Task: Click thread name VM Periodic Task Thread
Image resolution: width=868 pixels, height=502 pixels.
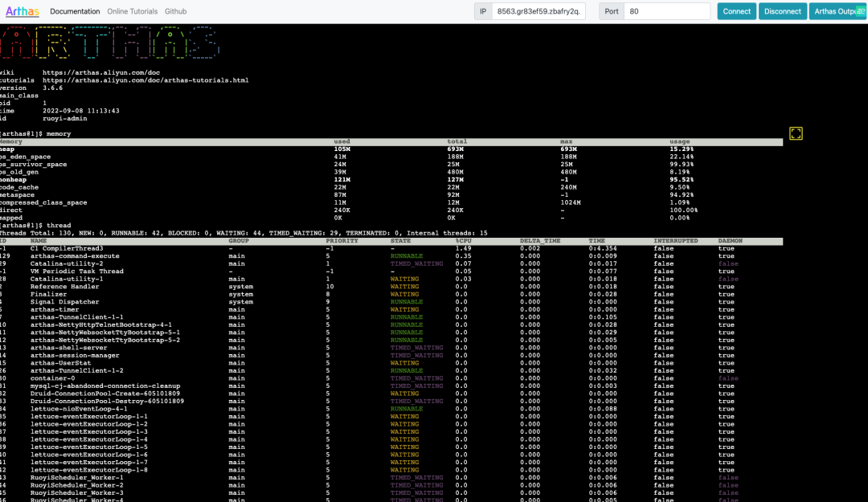Action: 77,271
